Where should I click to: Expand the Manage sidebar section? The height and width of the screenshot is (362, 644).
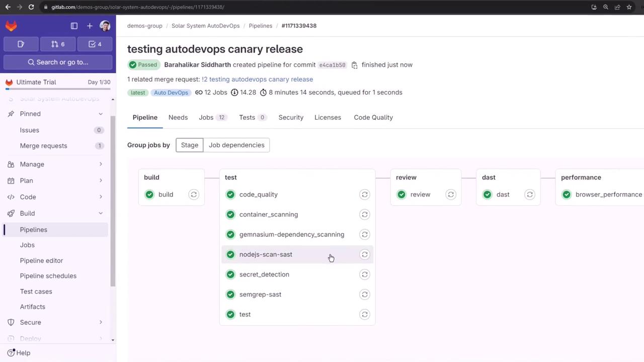click(101, 164)
